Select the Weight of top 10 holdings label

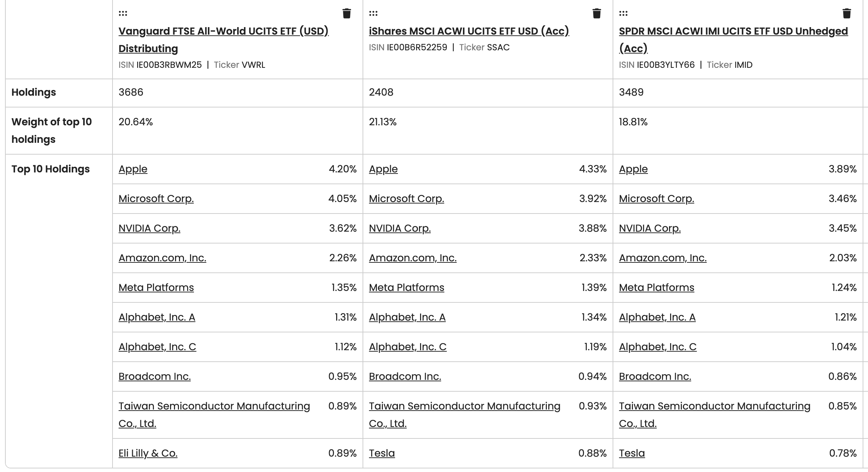click(x=51, y=130)
